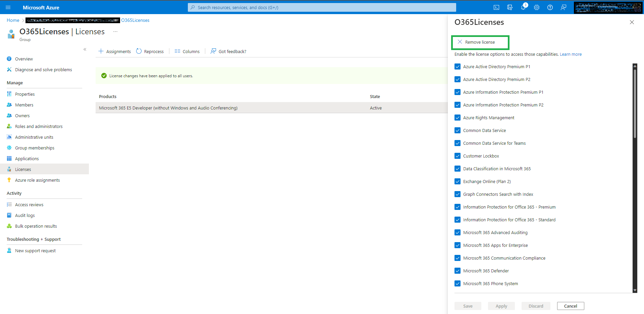Launch Cloud Shell from the top bar
Image resolution: width=644 pixels, height=314 pixels.
click(x=496, y=7)
